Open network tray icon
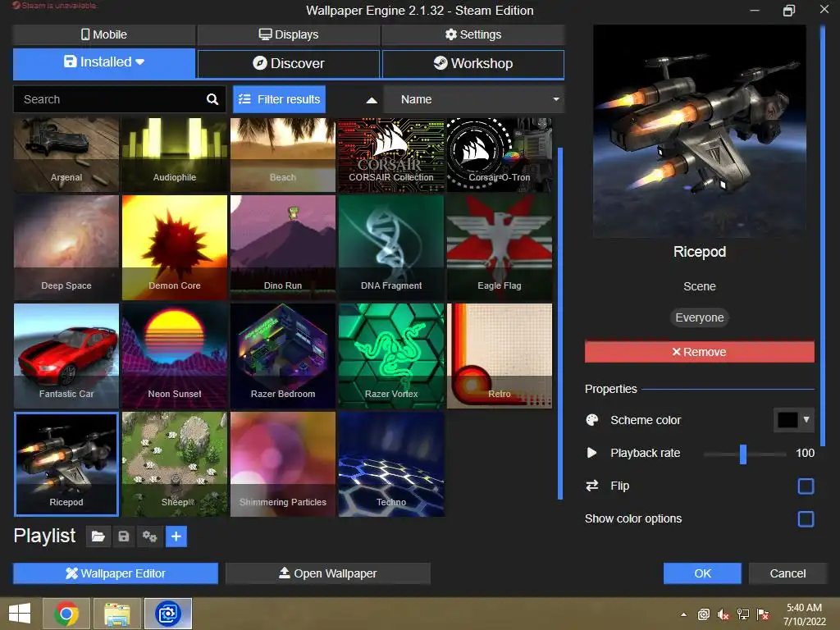The image size is (840, 630). [743, 614]
